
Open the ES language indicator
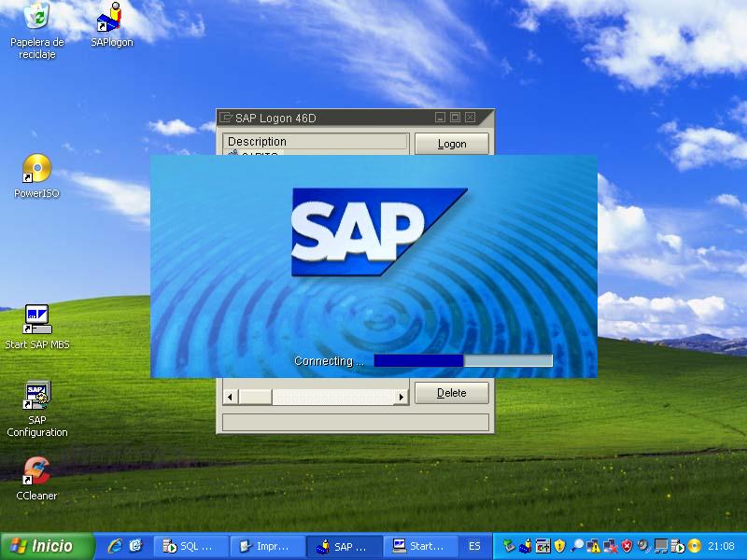pyautogui.click(x=474, y=546)
